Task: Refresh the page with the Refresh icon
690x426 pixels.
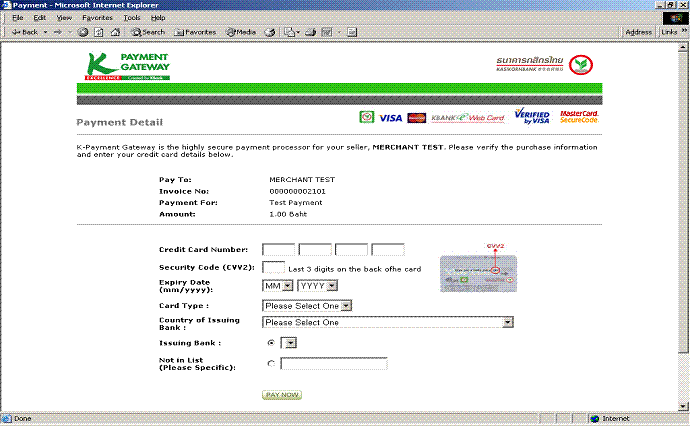Action: click(x=99, y=32)
